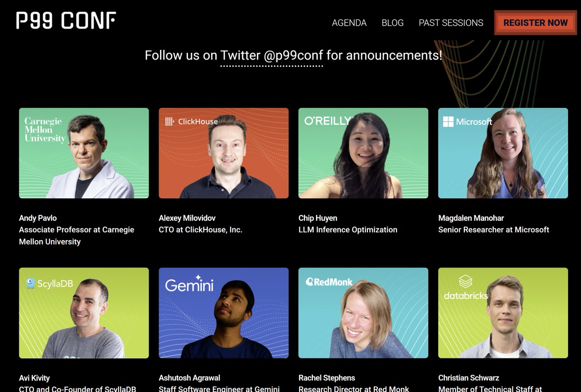Click the Carnegie Mellon University logo
The width and height of the screenshot is (581, 392).
point(45,130)
